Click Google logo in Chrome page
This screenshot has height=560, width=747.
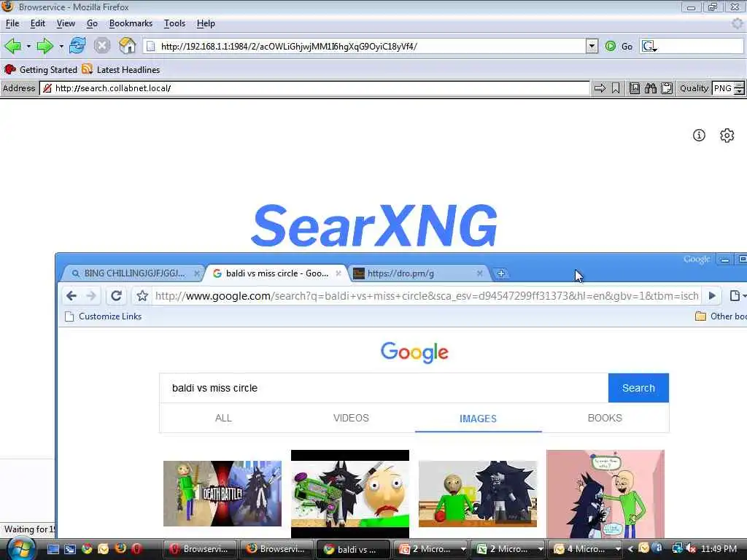[414, 352]
